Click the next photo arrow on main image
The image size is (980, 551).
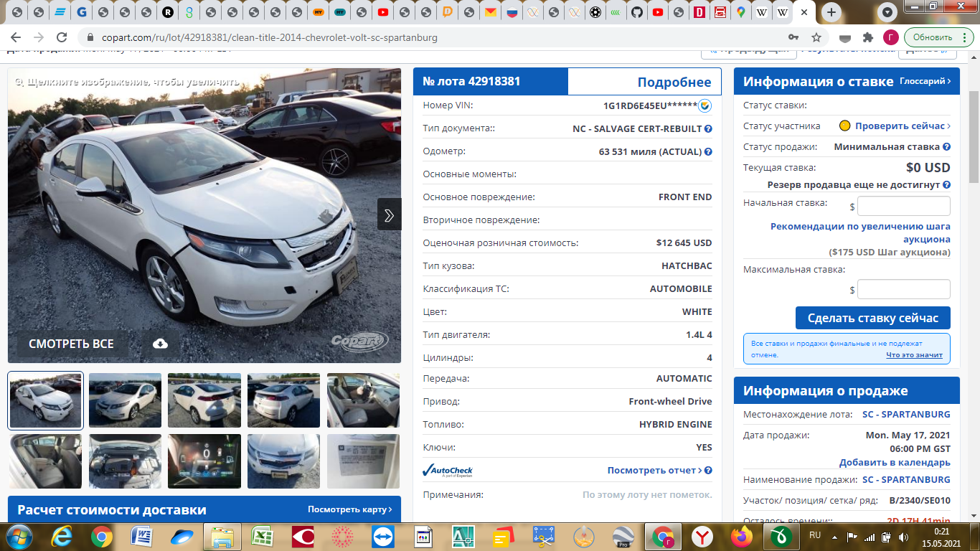click(x=389, y=215)
